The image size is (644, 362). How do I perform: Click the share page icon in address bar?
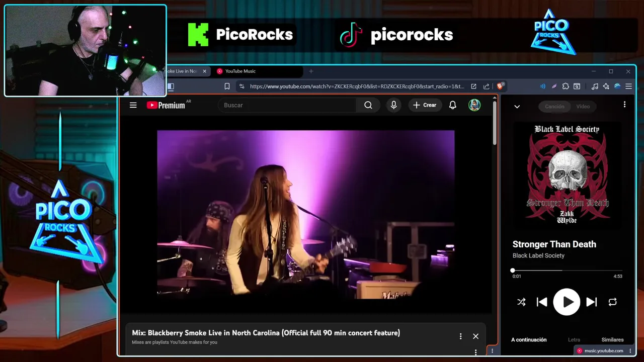[x=487, y=86]
